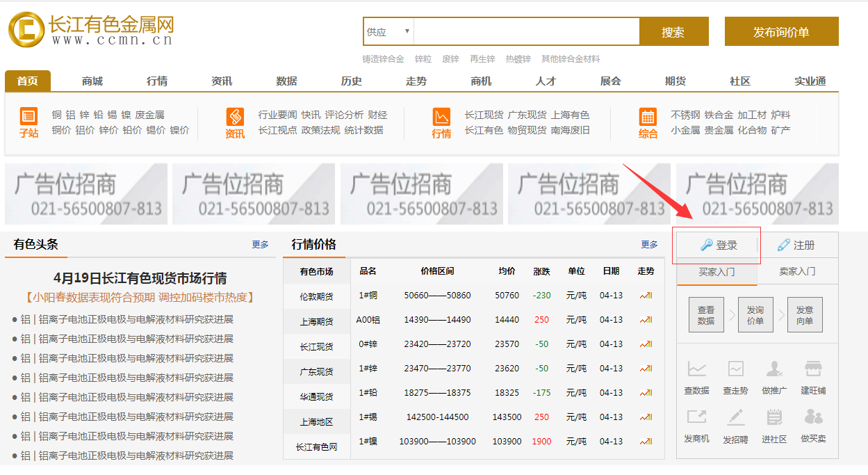Open the 建旺铺 shop icon

point(813,369)
